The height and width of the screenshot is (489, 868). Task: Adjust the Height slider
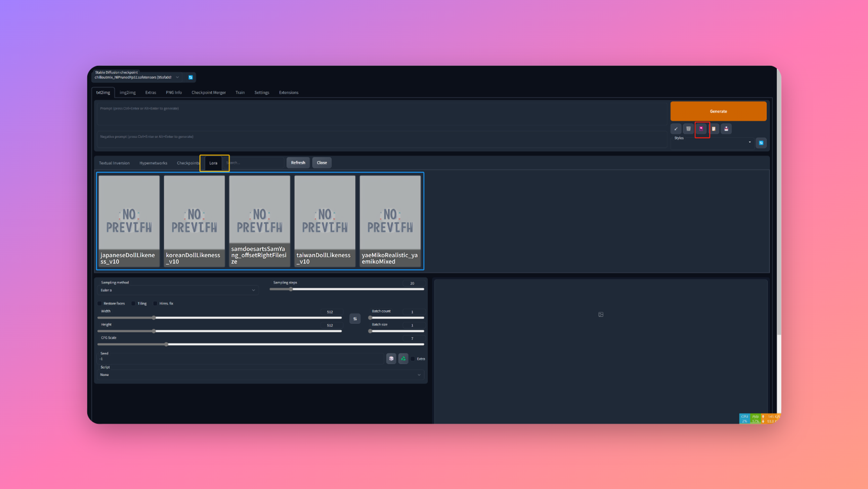pos(220,331)
